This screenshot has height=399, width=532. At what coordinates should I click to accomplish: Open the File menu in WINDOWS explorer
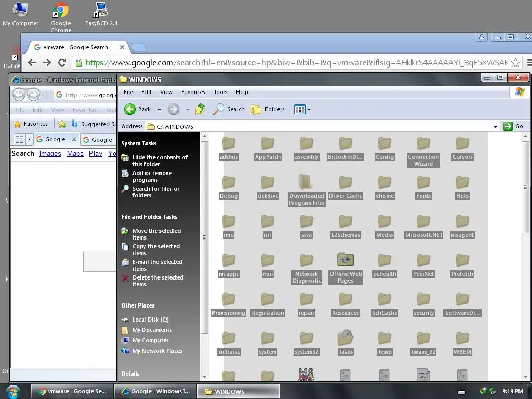128,92
